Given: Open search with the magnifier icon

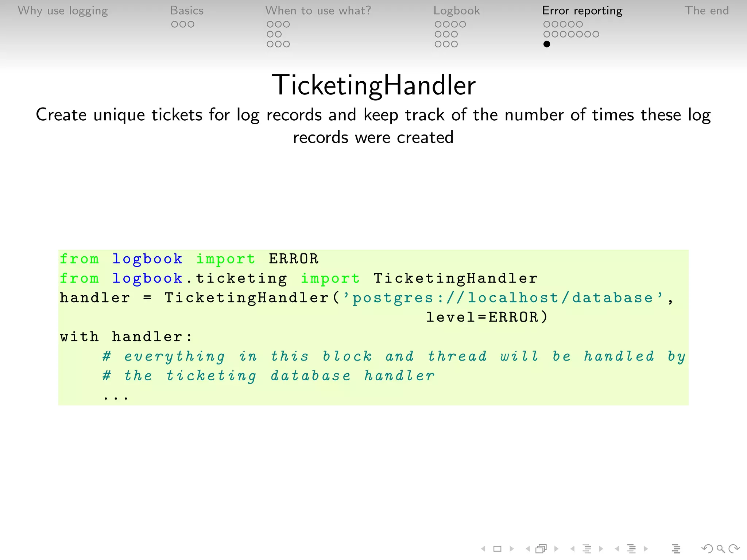Looking at the screenshot, I should coord(720,549).
